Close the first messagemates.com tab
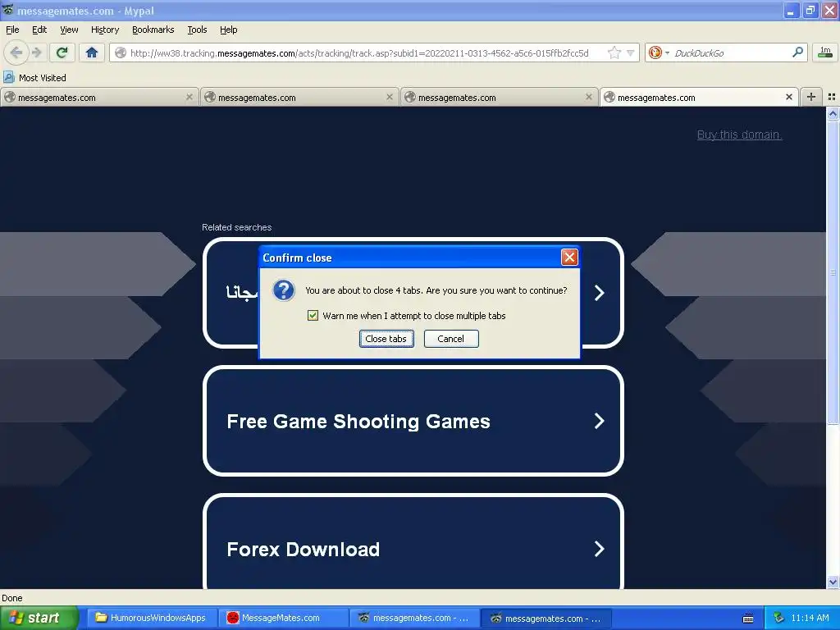 coord(189,97)
